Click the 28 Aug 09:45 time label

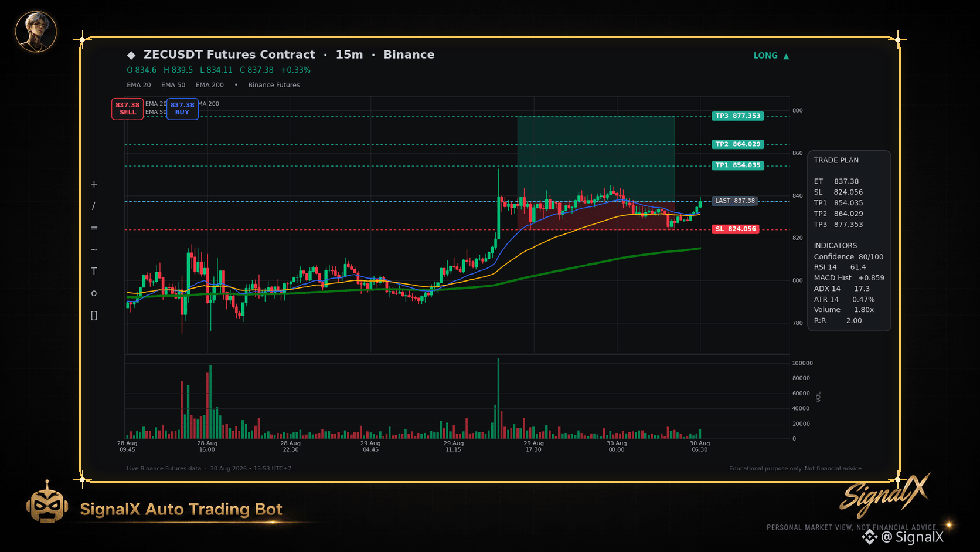click(x=127, y=446)
